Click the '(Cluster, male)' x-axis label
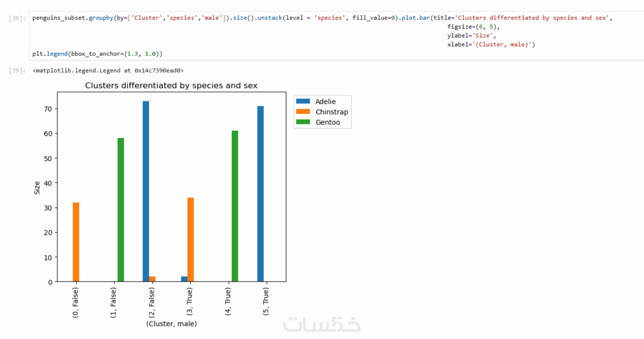 coord(171,324)
